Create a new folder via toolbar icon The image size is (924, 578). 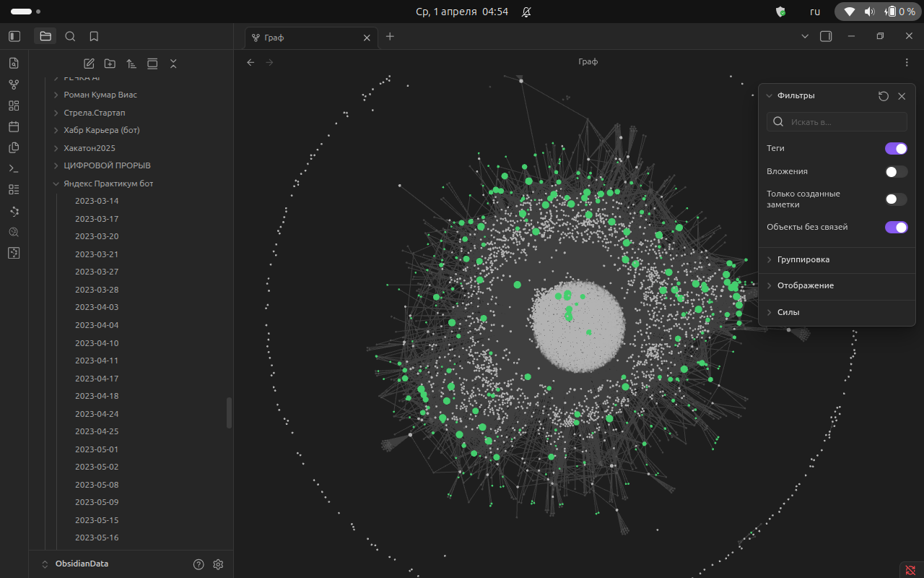coord(110,64)
